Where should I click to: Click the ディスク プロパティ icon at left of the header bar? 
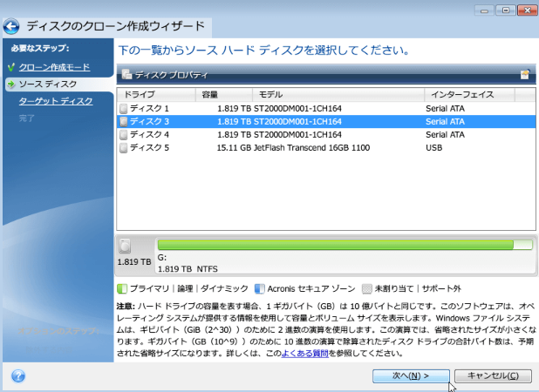[126, 74]
